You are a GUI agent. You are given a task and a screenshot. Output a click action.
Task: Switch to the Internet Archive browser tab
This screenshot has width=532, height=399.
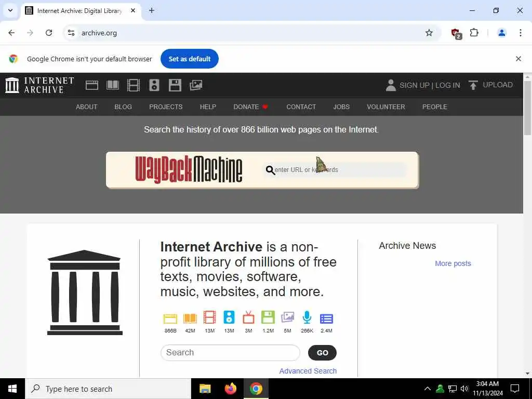click(81, 11)
